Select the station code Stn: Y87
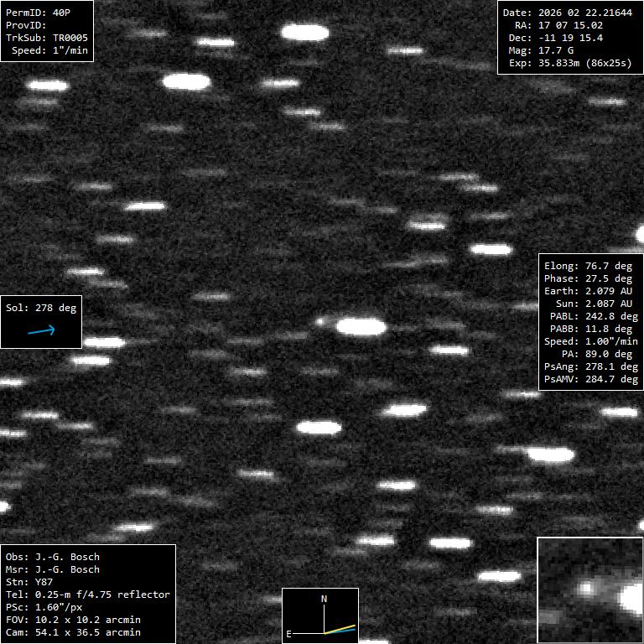644x644 pixels. pyautogui.click(x=27, y=582)
